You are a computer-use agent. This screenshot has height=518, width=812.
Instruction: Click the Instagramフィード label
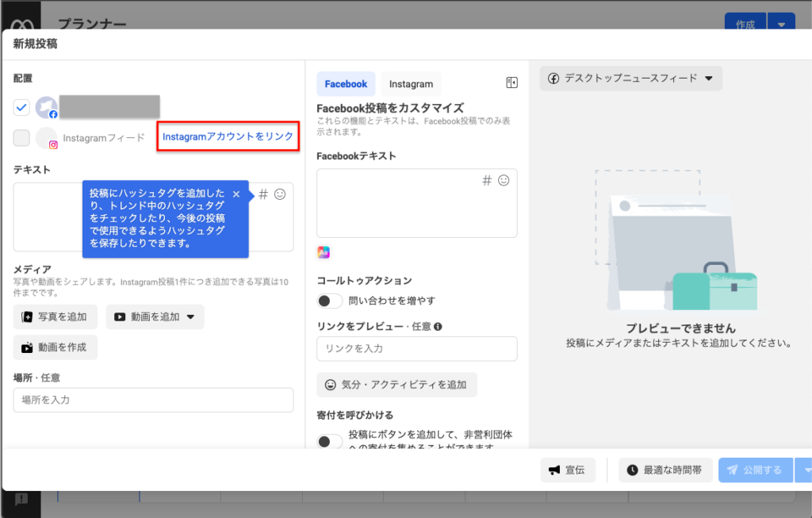click(104, 138)
